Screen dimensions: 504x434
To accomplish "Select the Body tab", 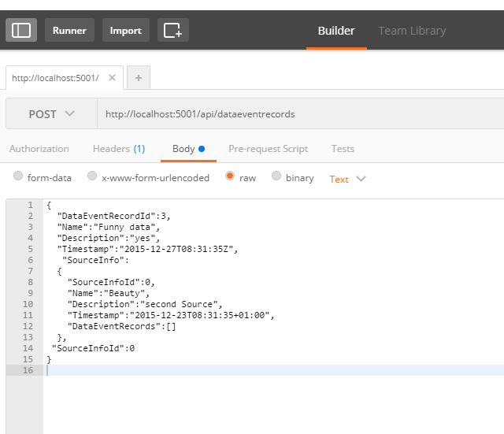I will click(x=188, y=149).
